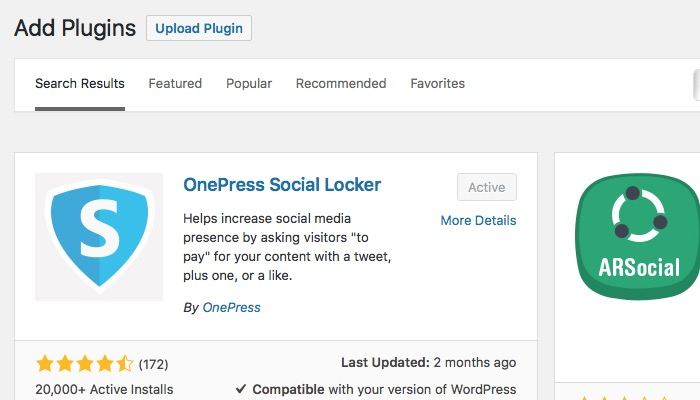This screenshot has width=700, height=400.
Task: Open the OnePress Social Locker title link
Action: (282, 185)
